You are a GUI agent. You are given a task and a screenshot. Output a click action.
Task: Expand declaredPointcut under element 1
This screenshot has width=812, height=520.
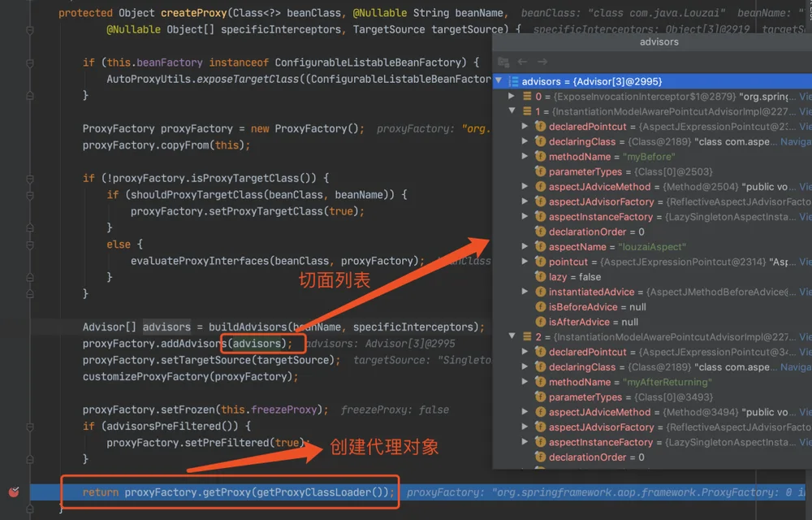[525, 126]
